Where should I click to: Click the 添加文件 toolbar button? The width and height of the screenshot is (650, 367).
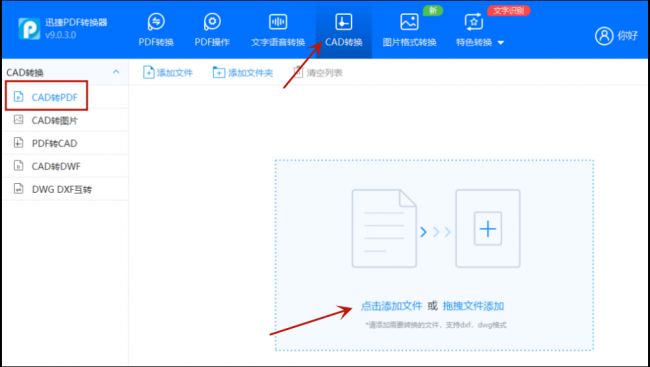(168, 73)
